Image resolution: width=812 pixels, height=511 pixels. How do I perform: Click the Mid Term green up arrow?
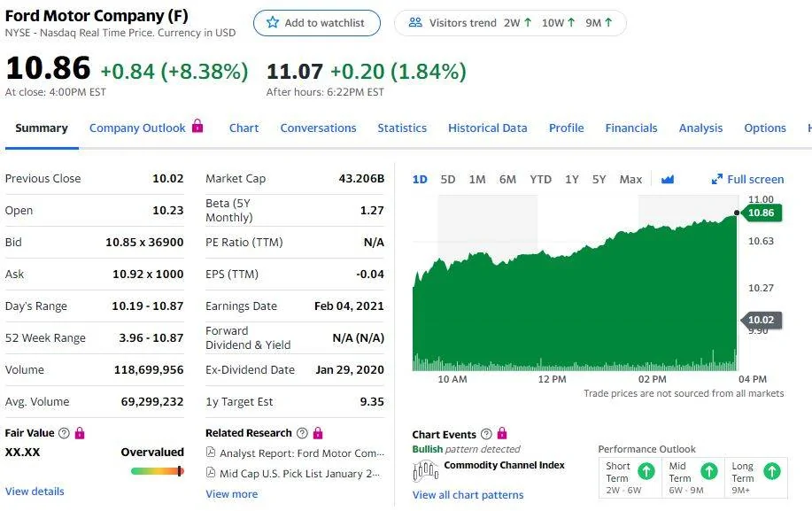(x=709, y=471)
